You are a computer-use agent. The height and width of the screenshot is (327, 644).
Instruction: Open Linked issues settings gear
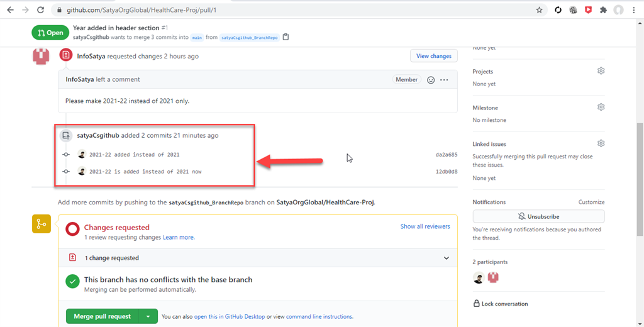coord(601,143)
